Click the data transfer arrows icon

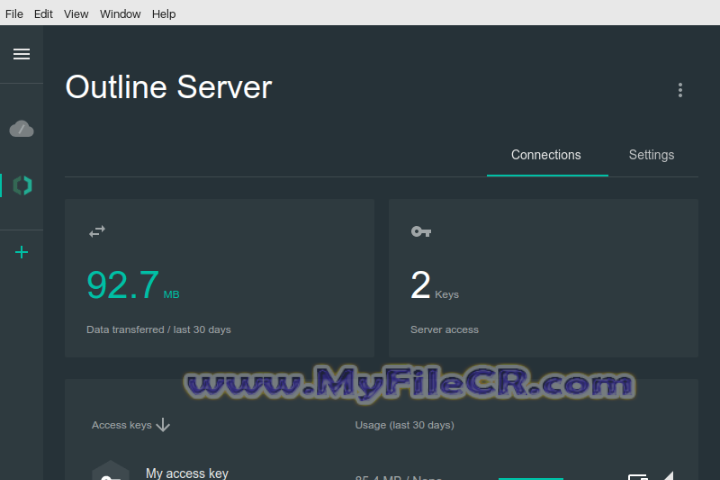pos(97,232)
